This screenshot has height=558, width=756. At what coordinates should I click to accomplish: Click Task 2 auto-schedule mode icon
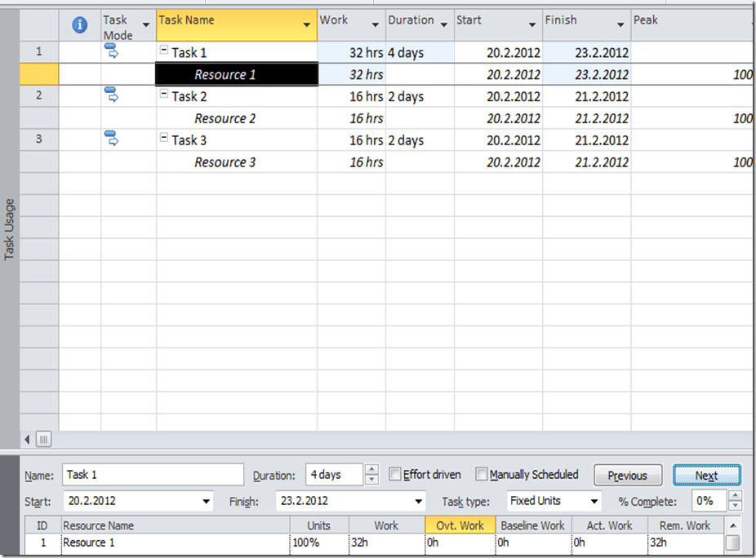coord(112,95)
